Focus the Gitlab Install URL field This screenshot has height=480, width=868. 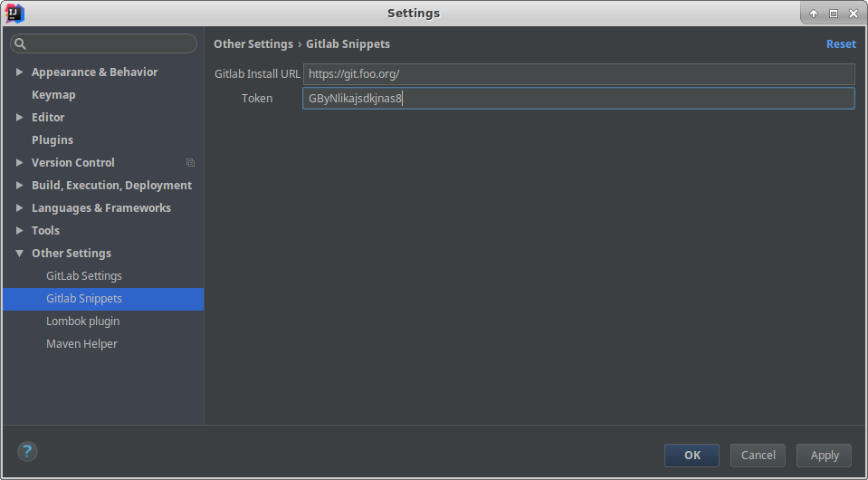tap(578, 74)
